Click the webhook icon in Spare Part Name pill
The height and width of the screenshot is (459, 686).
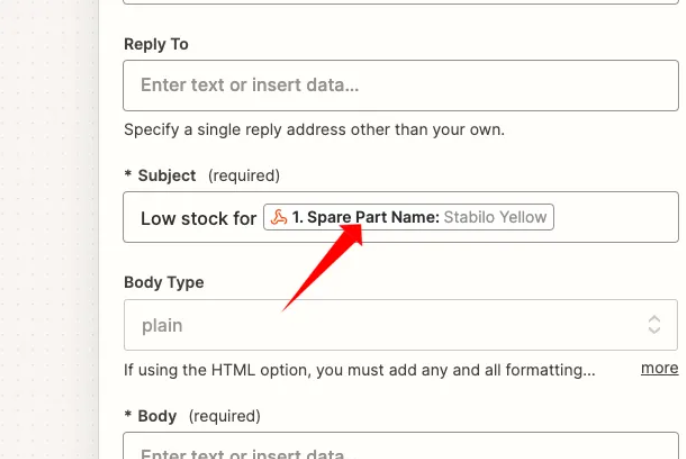279,217
